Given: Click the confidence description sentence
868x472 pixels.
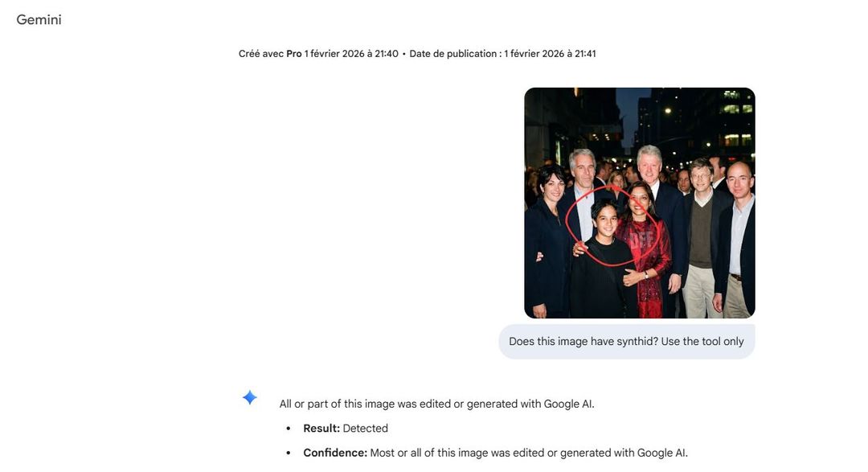Looking at the screenshot, I should point(529,453).
